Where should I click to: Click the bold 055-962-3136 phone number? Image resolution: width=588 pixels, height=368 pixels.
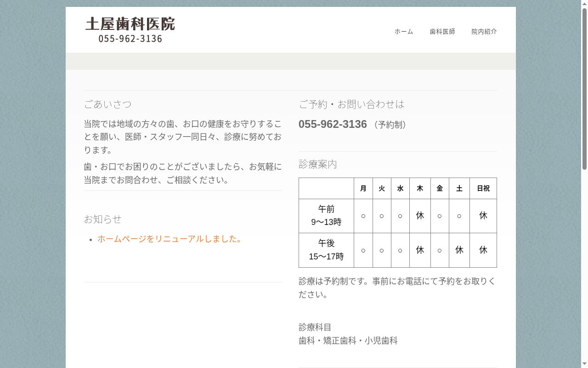pyautogui.click(x=333, y=124)
